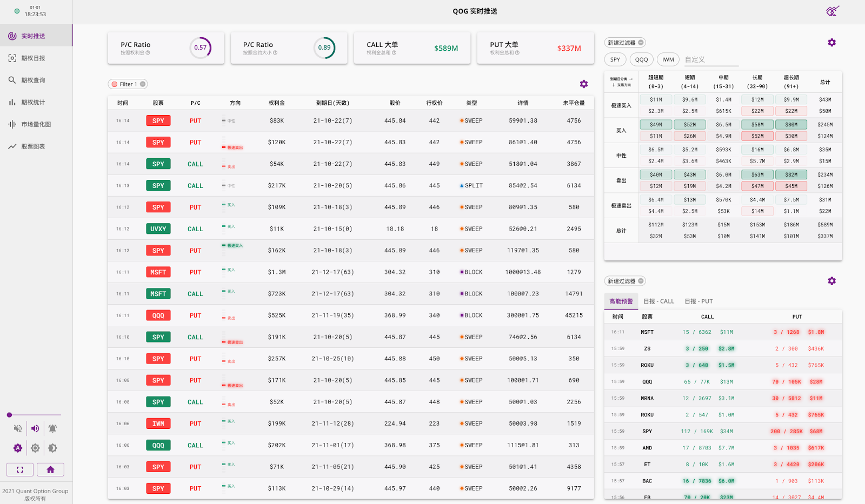Click the 期权日报 scan icon
This screenshot has width=865, height=504.
[12, 58]
